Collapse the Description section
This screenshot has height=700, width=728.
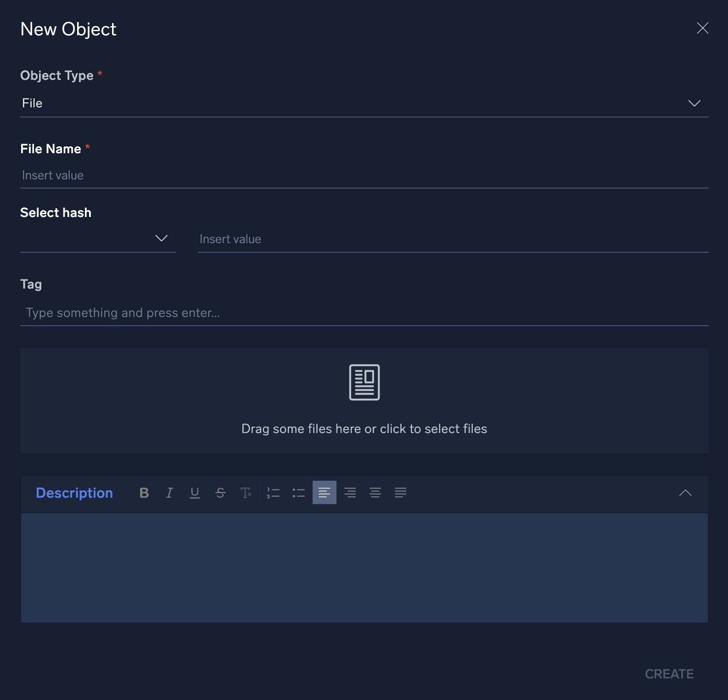point(685,493)
